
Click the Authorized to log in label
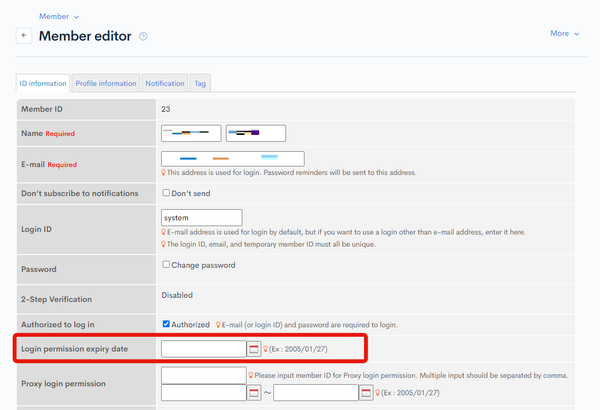point(58,324)
